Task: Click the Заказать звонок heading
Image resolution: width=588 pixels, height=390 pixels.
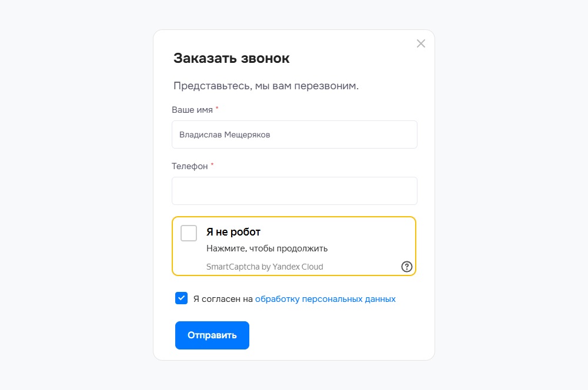Action: point(231,58)
